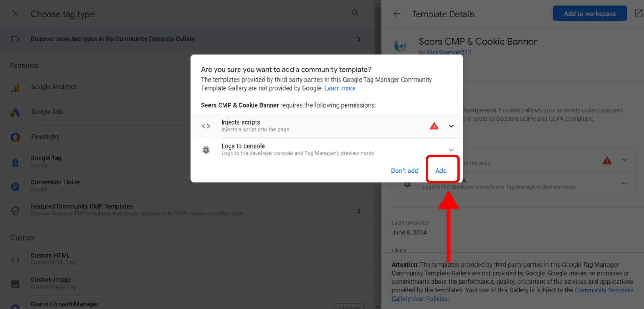Select the Floodlight icon
The width and height of the screenshot is (644, 309).
tap(16, 137)
